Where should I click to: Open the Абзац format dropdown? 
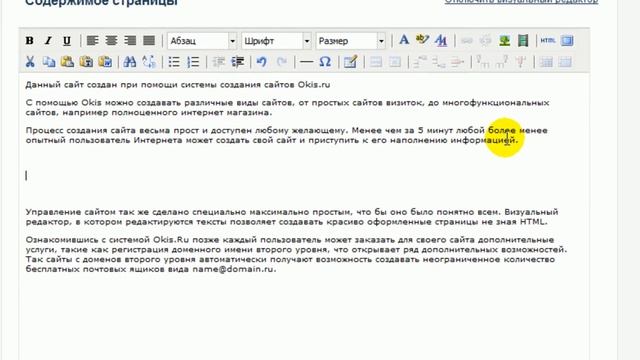click(202, 41)
